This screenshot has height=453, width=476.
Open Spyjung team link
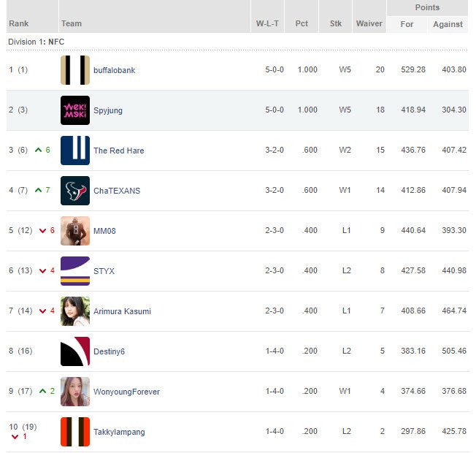[108, 110]
